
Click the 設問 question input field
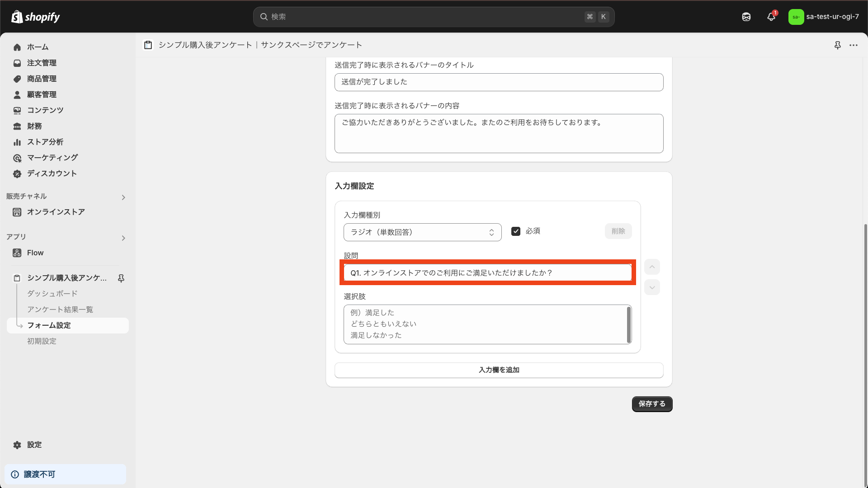(x=487, y=273)
